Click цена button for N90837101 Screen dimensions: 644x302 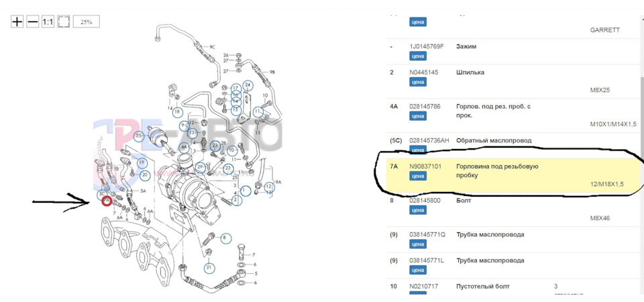click(418, 176)
